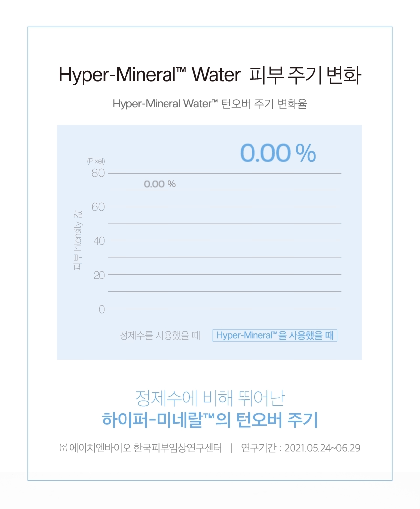This screenshot has width=420, height=509.
Task: Click the 정제수를 사용했을 때 label
Action: tap(160, 335)
